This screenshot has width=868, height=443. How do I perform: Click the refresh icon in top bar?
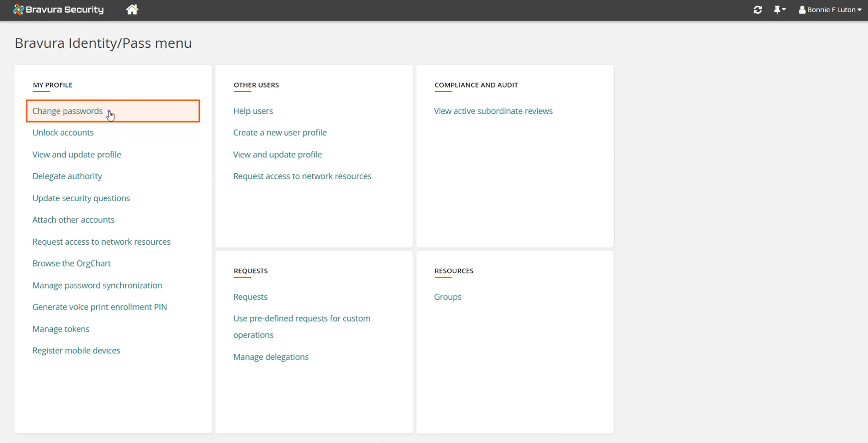click(757, 10)
